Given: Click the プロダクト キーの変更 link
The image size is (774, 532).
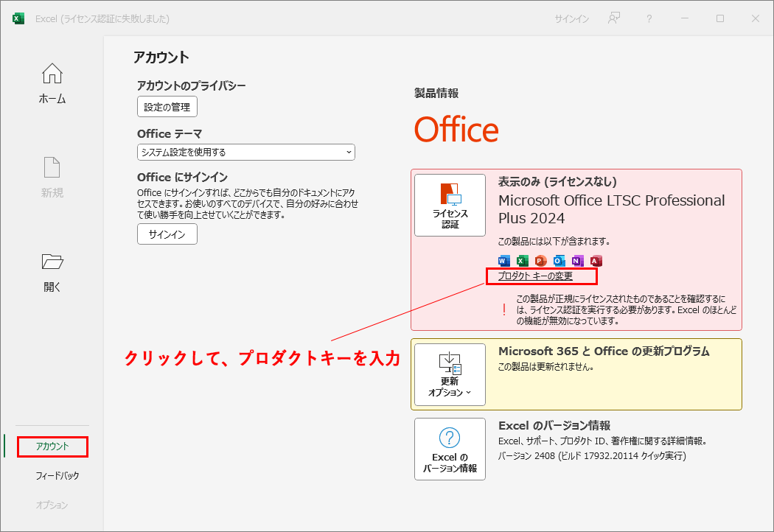Looking at the screenshot, I should coord(535,276).
